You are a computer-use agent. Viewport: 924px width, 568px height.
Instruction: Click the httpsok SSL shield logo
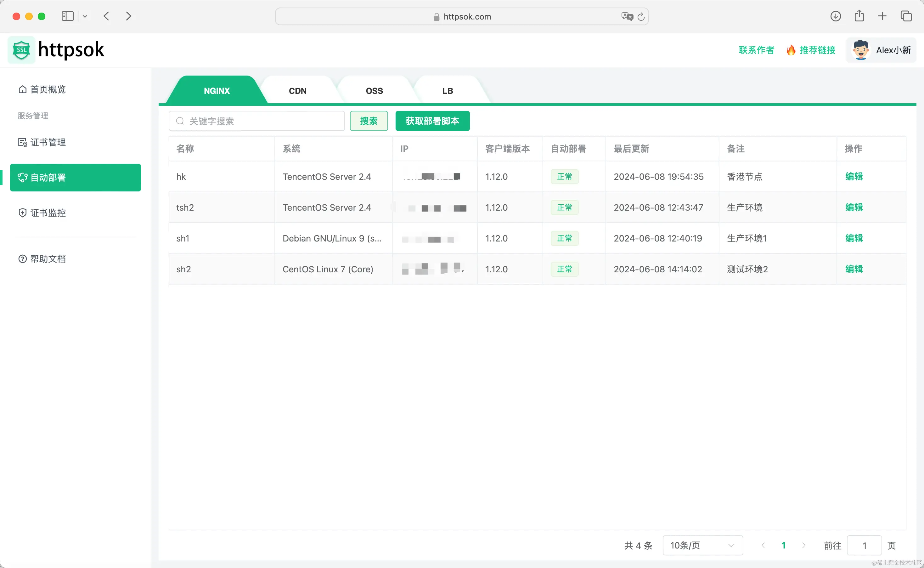21,50
